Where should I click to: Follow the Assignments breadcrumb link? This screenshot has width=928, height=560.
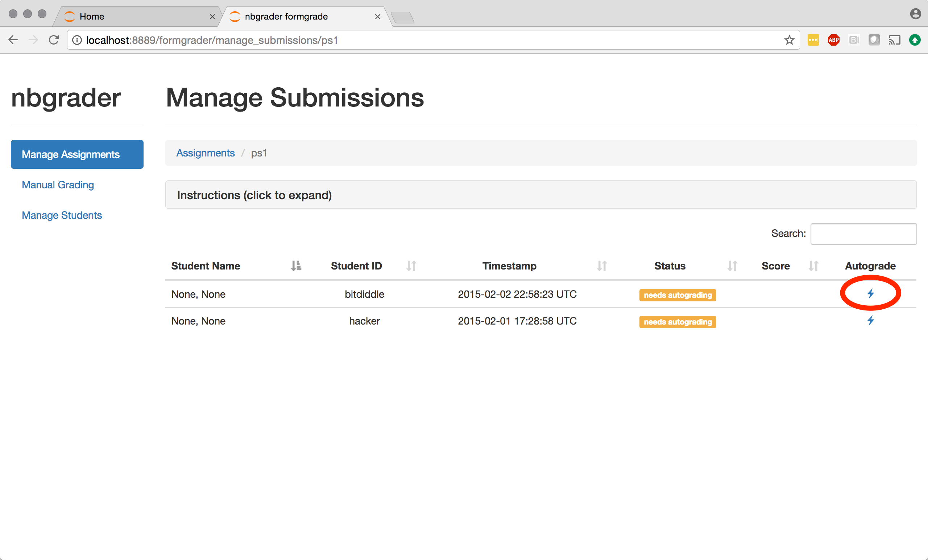click(x=205, y=153)
